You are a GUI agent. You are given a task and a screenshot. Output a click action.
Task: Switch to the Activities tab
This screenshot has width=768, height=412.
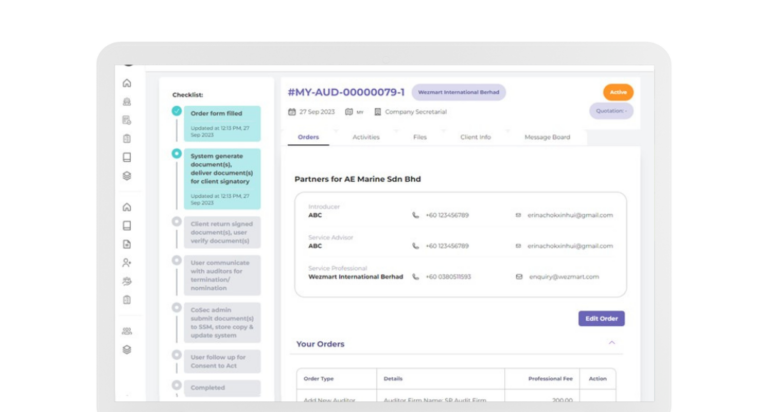click(x=366, y=137)
